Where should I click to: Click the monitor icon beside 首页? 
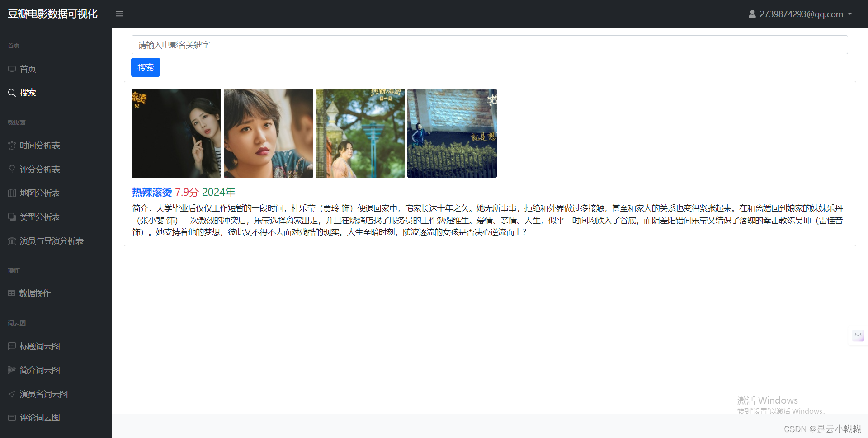(x=12, y=69)
